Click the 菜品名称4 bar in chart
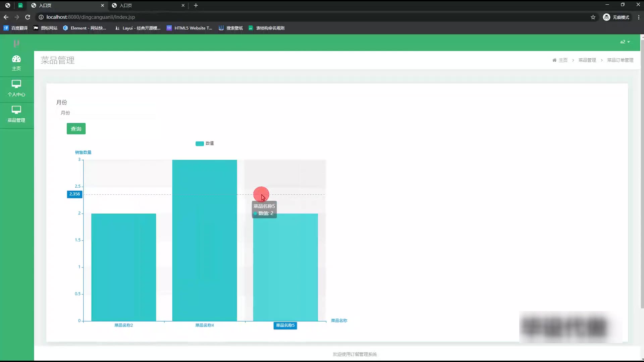644x362 pixels. pyautogui.click(x=204, y=240)
